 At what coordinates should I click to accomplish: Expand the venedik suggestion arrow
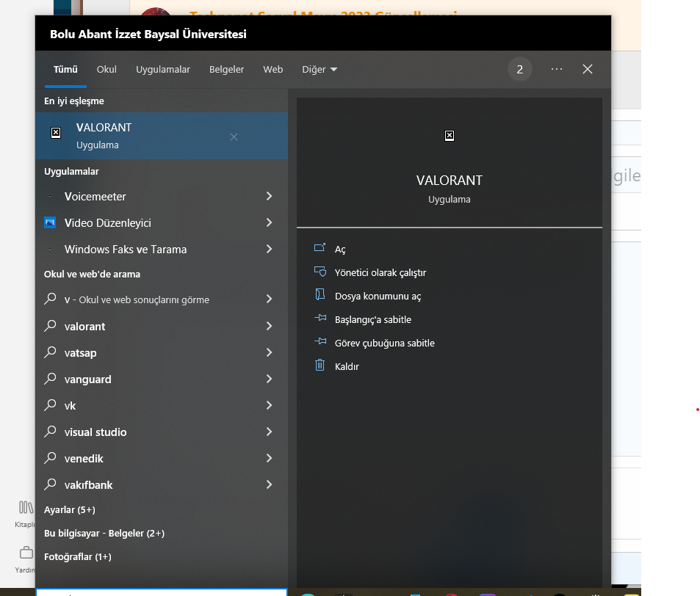[x=269, y=458]
